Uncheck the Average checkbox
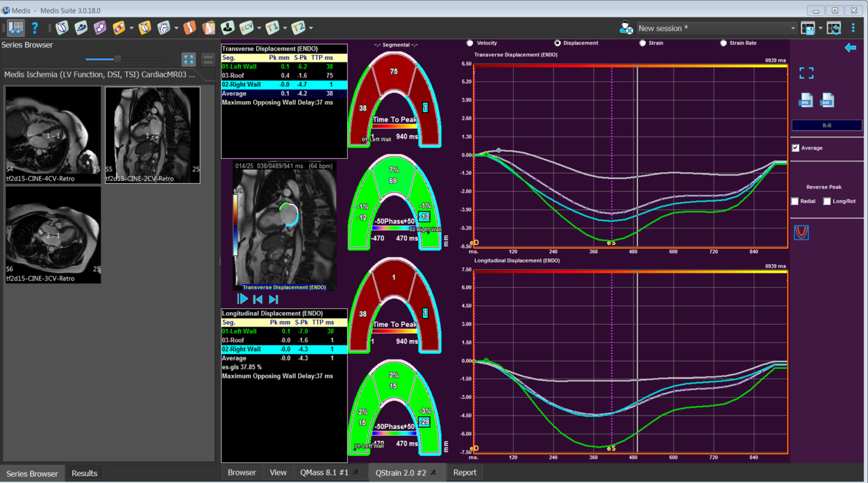Viewport: 868px width, 483px height. pyautogui.click(x=796, y=148)
